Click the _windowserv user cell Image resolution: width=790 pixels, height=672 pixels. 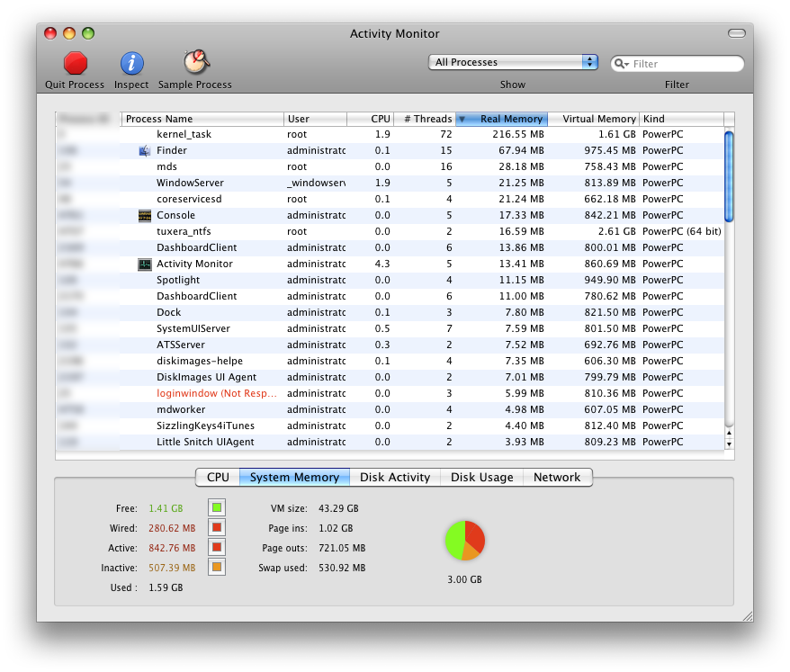317,183
